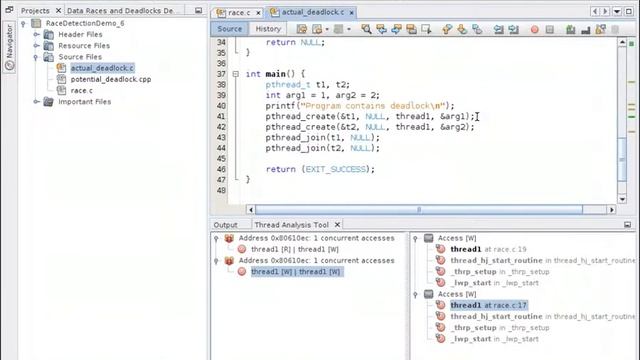Viewport: 640px width, 360px height.
Task: Click horizontal scrollbar thumb in editor
Action: (419, 210)
